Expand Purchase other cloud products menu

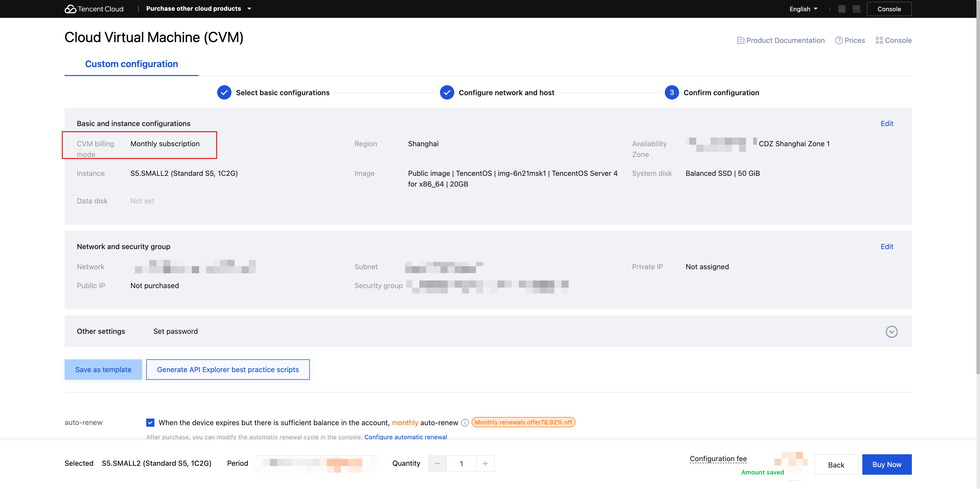click(x=199, y=8)
